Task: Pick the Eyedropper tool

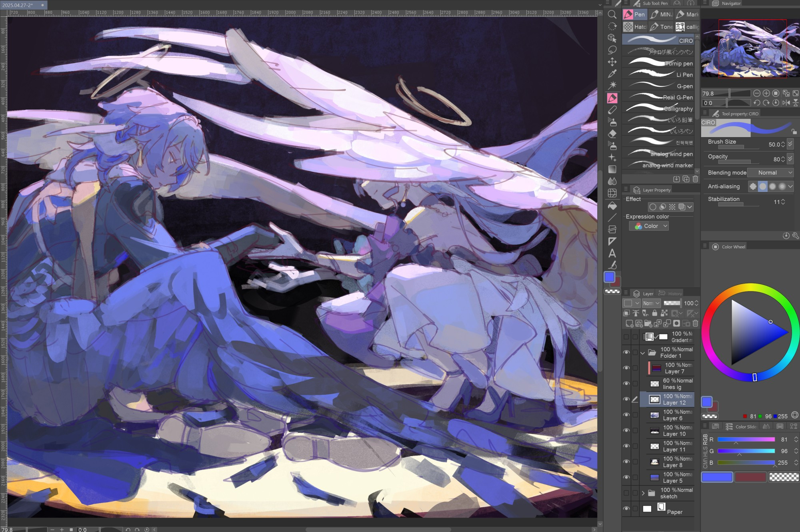Action: [612, 74]
